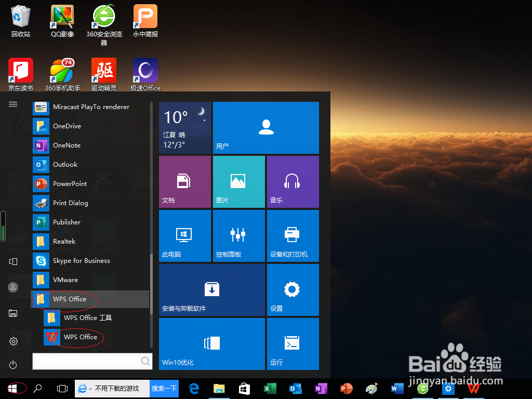
Task: Expand the WPS Office 工具 subfolder
Action: click(96, 318)
